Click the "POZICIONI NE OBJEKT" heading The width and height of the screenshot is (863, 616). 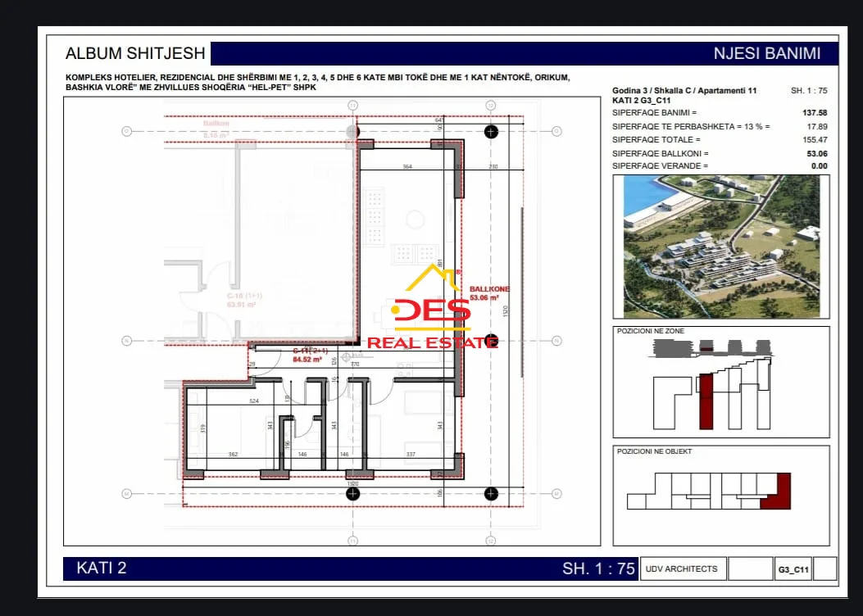pos(654,451)
